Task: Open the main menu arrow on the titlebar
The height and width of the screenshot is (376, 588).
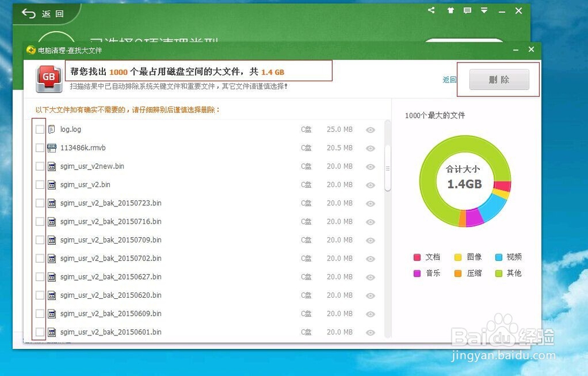Action: point(484,10)
